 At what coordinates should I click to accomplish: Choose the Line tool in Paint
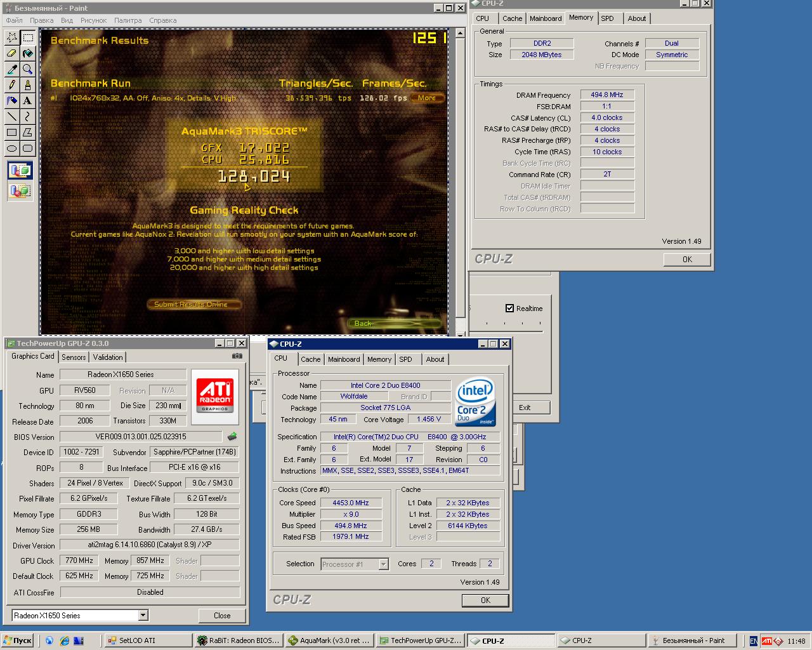(12, 117)
